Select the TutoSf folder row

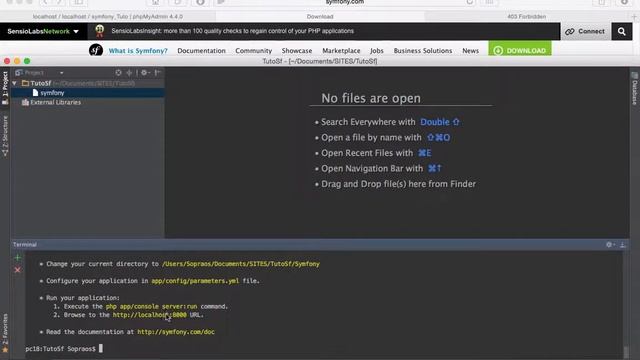click(x=88, y=83)
